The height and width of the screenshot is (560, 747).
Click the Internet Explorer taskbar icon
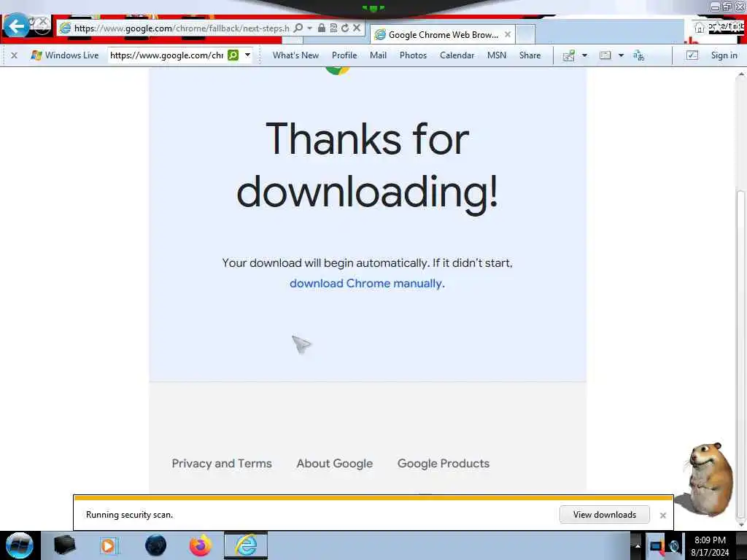click(246, 545)
